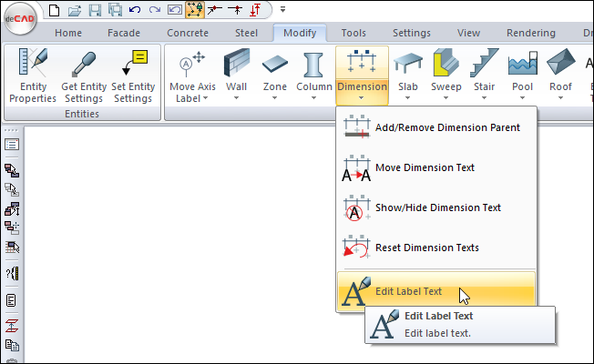Click the Zone tool icon

pyautogui.click(x=274, y=66)
